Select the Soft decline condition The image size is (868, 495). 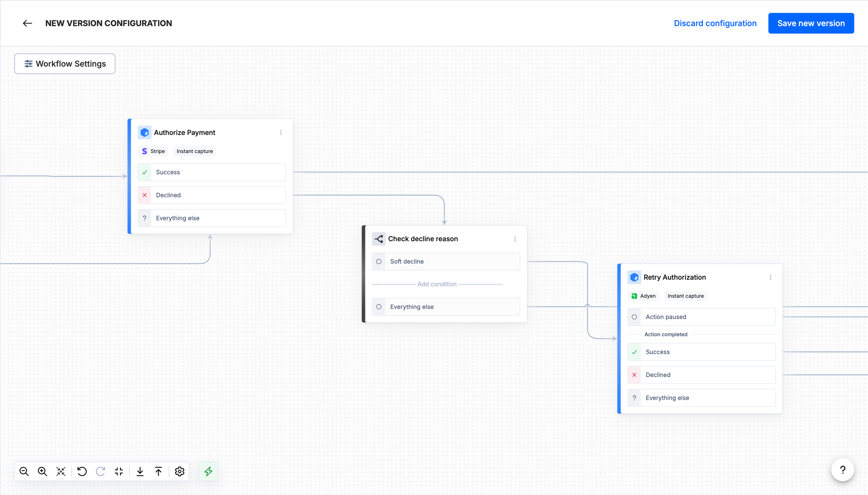445,262
